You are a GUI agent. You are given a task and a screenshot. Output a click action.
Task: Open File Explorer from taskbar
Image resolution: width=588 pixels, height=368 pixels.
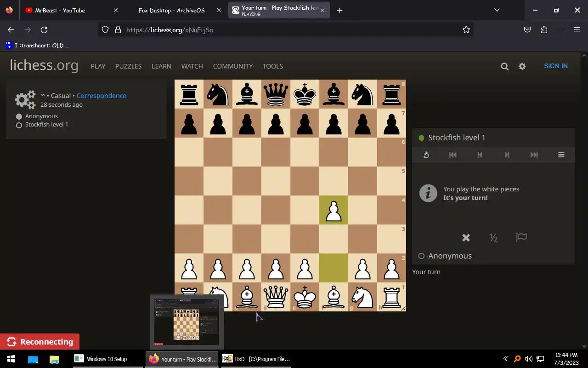pos(54,359)
